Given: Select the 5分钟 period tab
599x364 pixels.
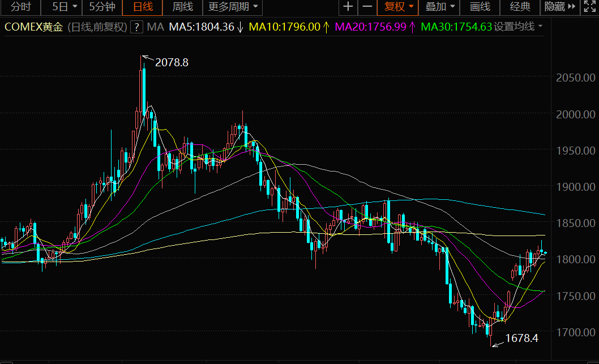Looking at the screenshot, I should [102, 7].
